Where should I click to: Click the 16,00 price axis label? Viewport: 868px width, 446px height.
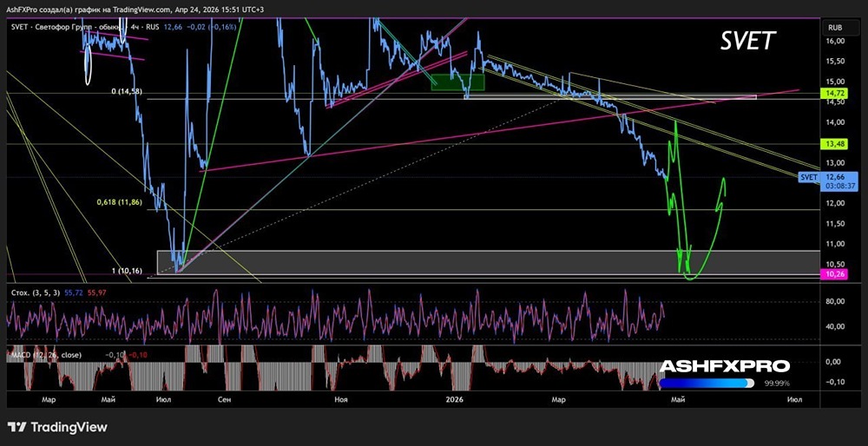835,41
